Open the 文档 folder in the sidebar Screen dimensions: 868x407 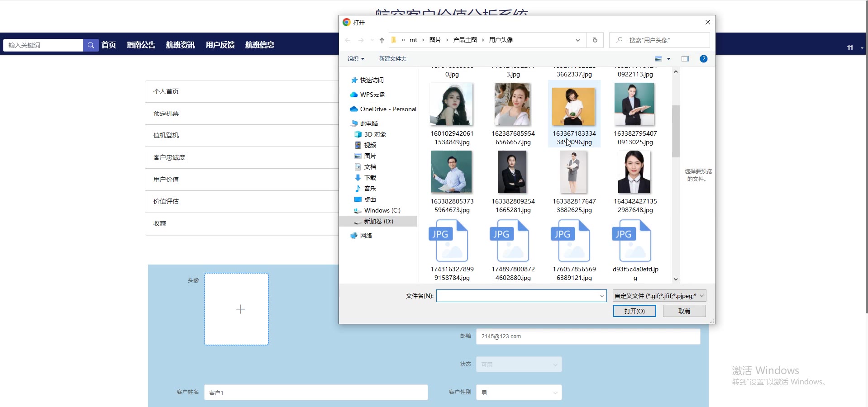point(366,167)
